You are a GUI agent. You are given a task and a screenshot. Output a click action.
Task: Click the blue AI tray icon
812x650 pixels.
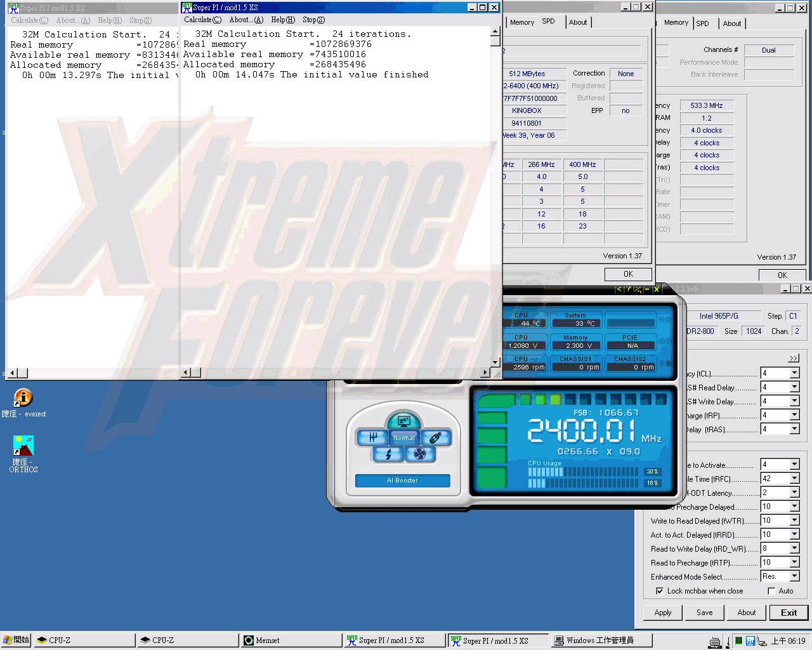point(750,641)
